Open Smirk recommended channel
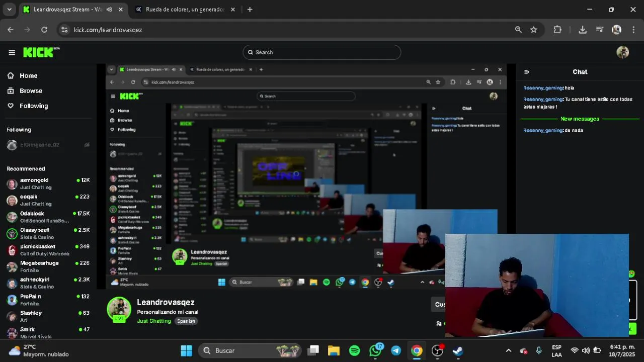The width and height of the screenshot is (644, 362). [x=48, y=332]
